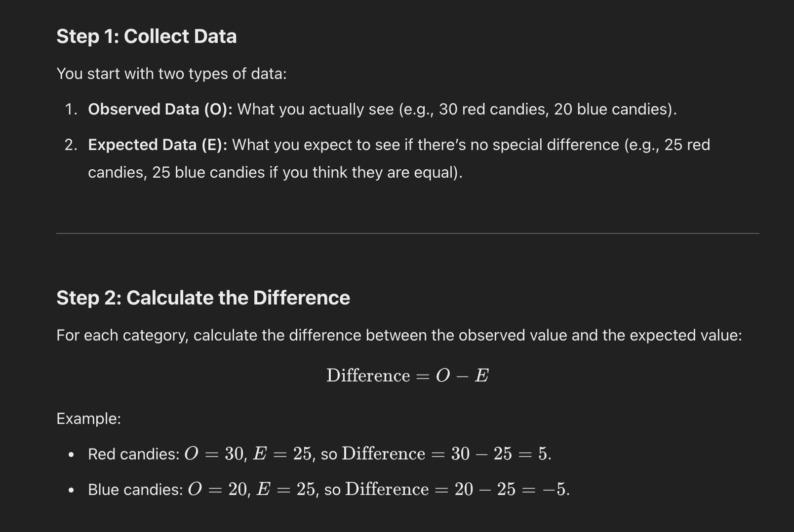794x532 pixels.
Task: Click the result '30 − 25 = 5' equation
Action: coord(500,454)
